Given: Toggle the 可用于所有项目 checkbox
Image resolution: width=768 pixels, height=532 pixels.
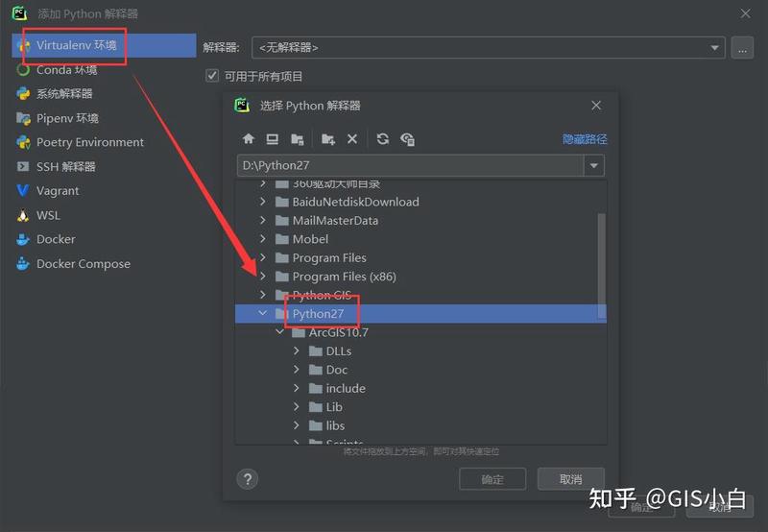Looking at the screenshot, I should [x=212, y=76].
